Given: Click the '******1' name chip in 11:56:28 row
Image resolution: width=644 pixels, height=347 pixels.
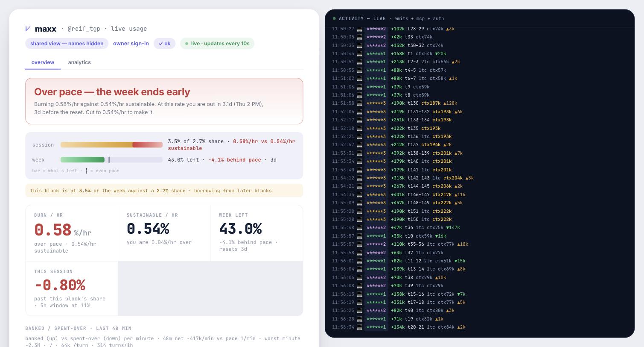Looking at the screenshot, I should (x=376, y=319).
